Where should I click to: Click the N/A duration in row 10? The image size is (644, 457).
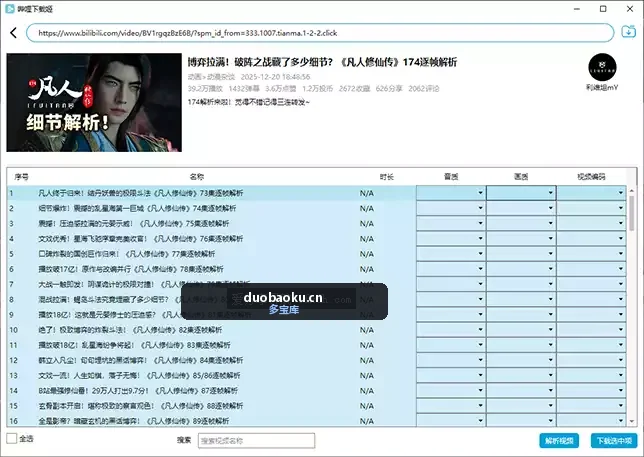[367, 330]
